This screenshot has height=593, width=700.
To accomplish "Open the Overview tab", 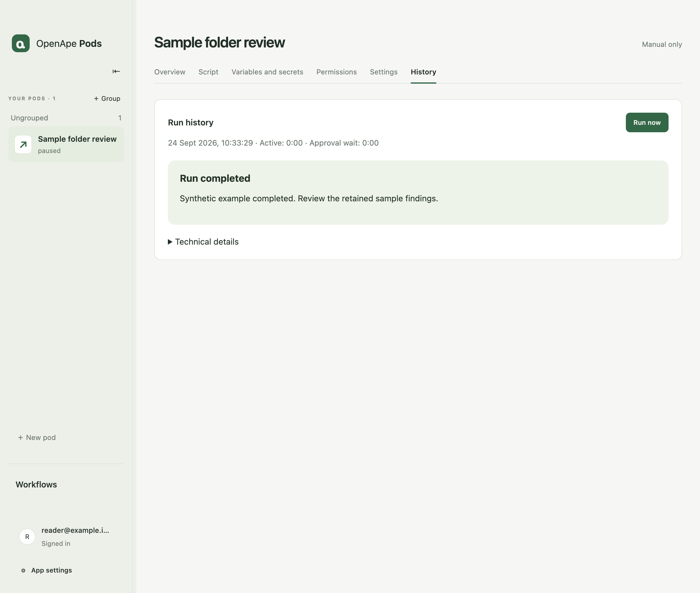I will pyautogui.click(x=170, y=72).
